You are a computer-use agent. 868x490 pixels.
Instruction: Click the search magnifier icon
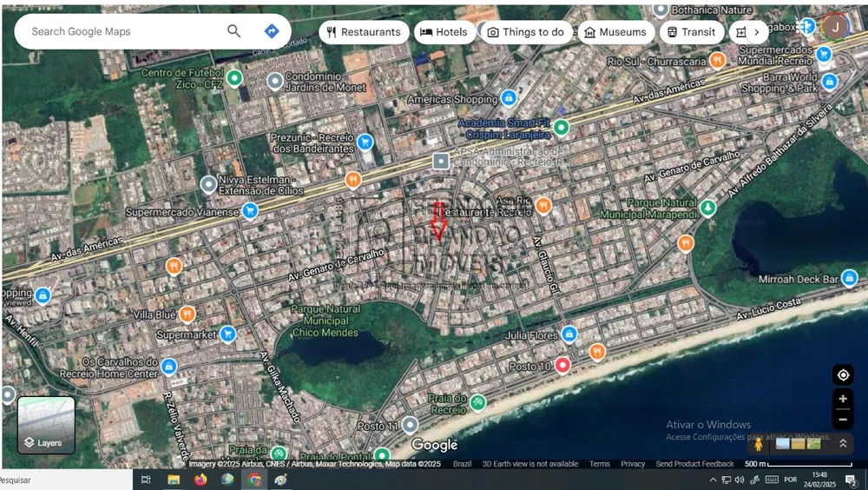pos(234,31)
